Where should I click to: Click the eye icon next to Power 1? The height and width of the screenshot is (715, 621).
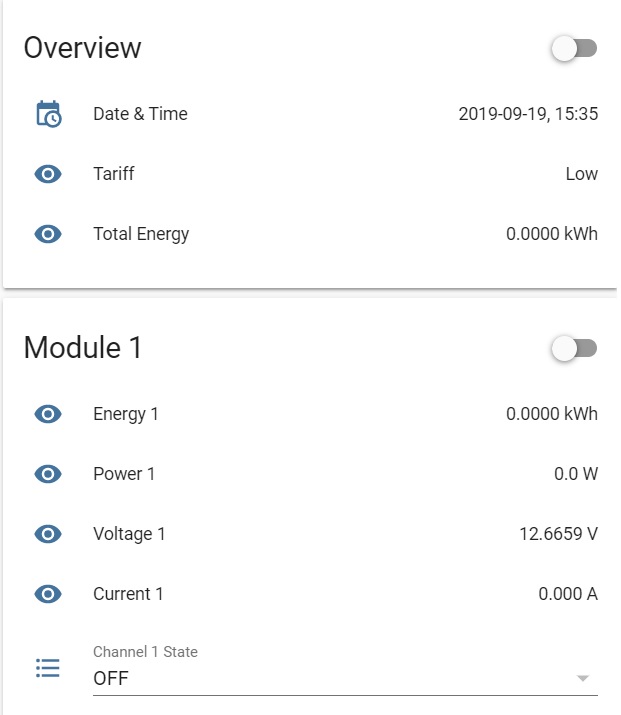coord(48,474)
